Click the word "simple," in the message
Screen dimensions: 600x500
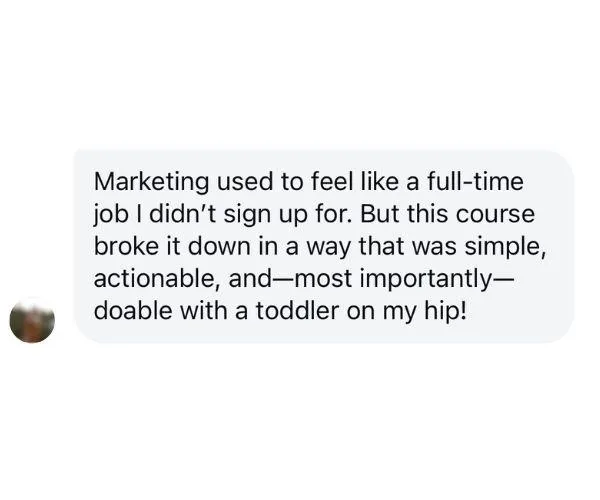(505, 248)
